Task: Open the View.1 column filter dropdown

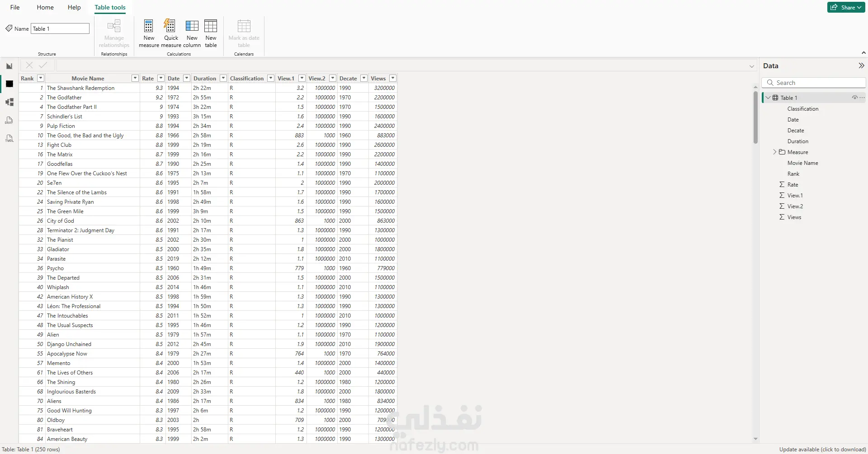Action: (x=302, y=78)
